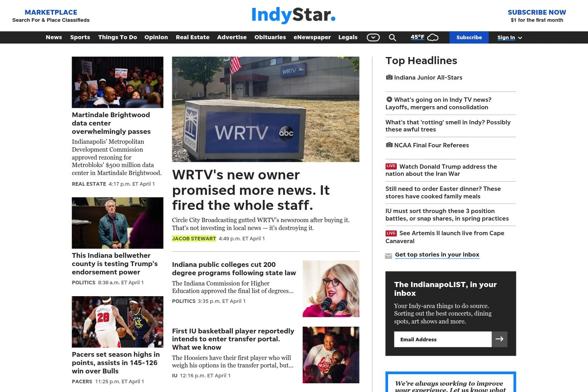Read IU basketball transfer portal story
The height and width of the screenshot is (392, 588).
click(233, 339)
